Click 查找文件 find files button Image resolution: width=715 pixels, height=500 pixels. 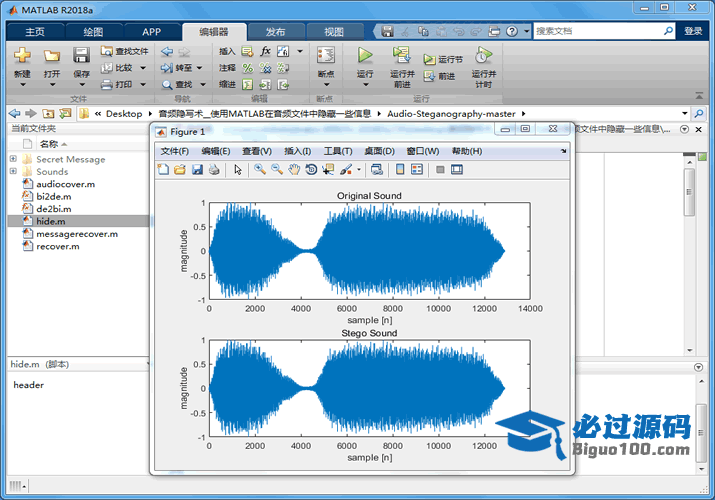point(124,51)
